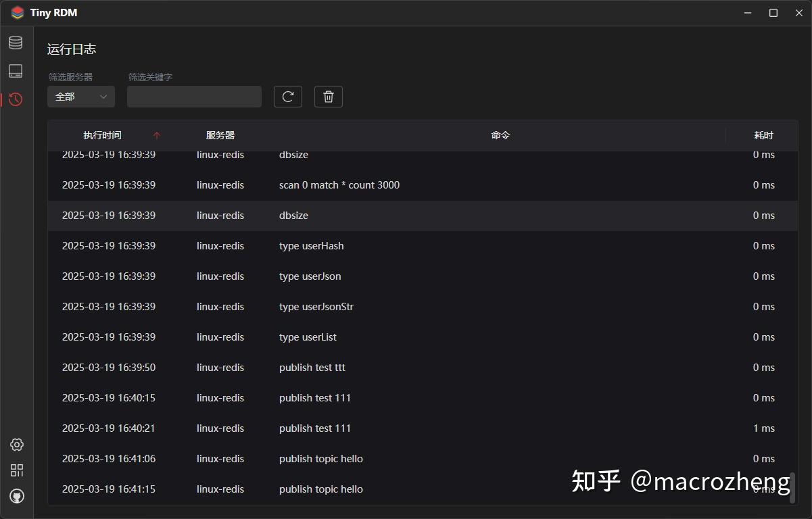Click the 筛选关键字 keyword filter field
The height and width of the screenshot is (519, 812).
pos(194,97)
